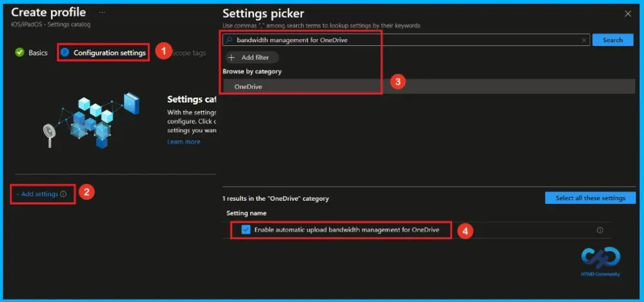Screen dimensions: 644x302
Task: Click the results count text for OneDrive
Action: click(275, 198)
